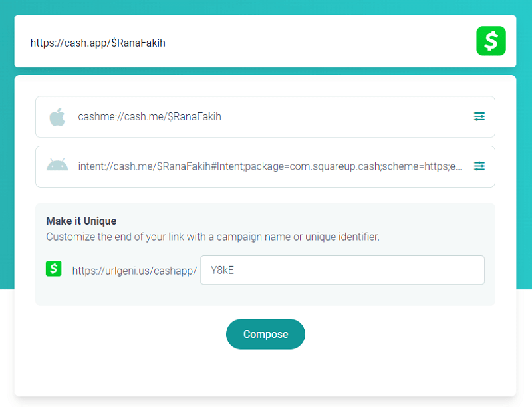Image resolution: width=532 pixels, height=407 pixels.
Task: Click the large Cash App logo icon
Action: (491, 41)
